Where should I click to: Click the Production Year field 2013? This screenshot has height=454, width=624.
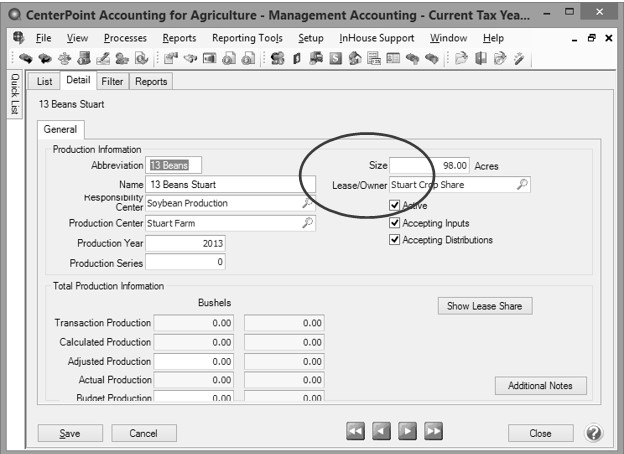coord(185,243)
